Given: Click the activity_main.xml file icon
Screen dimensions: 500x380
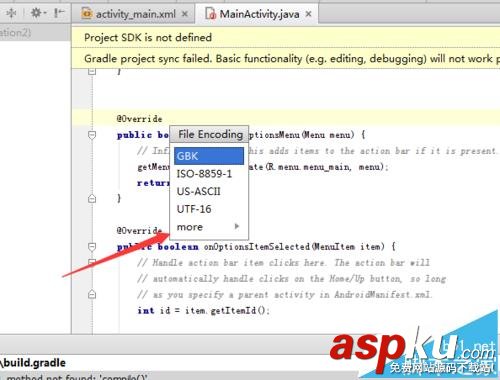Looking at the screenshot, I should click(87, 14).
